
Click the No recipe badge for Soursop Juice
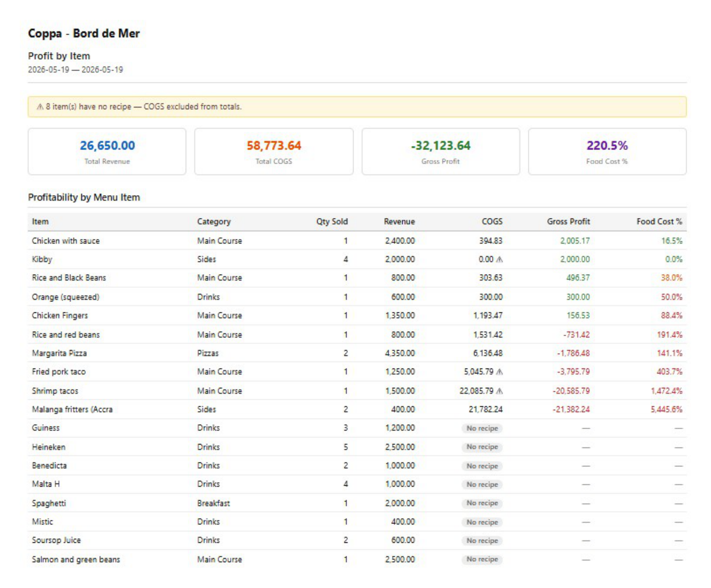pyautogui.click(x=482, y=540)
